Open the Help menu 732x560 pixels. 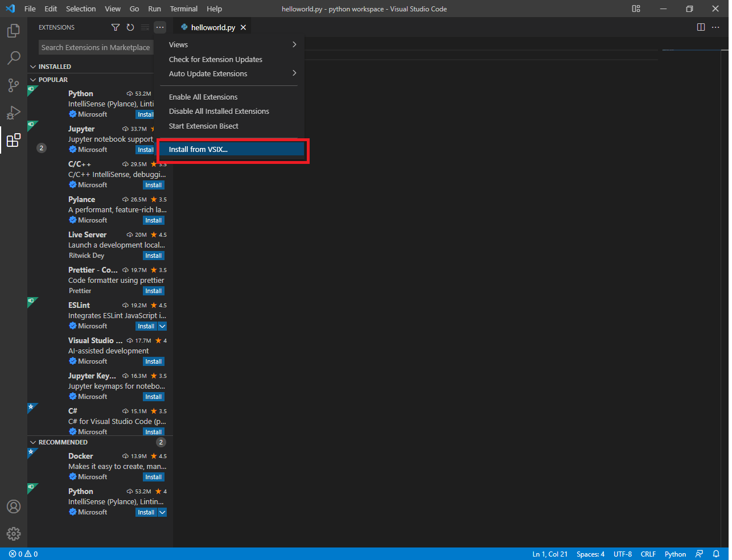215,9
